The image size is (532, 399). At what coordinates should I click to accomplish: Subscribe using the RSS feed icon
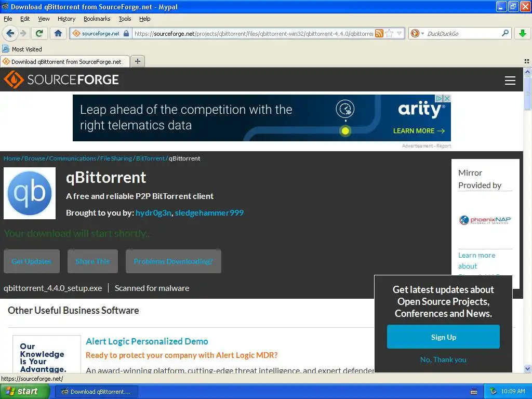(379, 33)
